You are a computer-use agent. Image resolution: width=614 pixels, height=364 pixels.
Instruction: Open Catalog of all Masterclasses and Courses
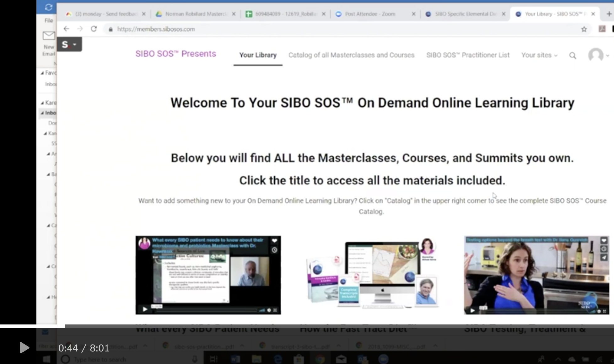[351, 55]
